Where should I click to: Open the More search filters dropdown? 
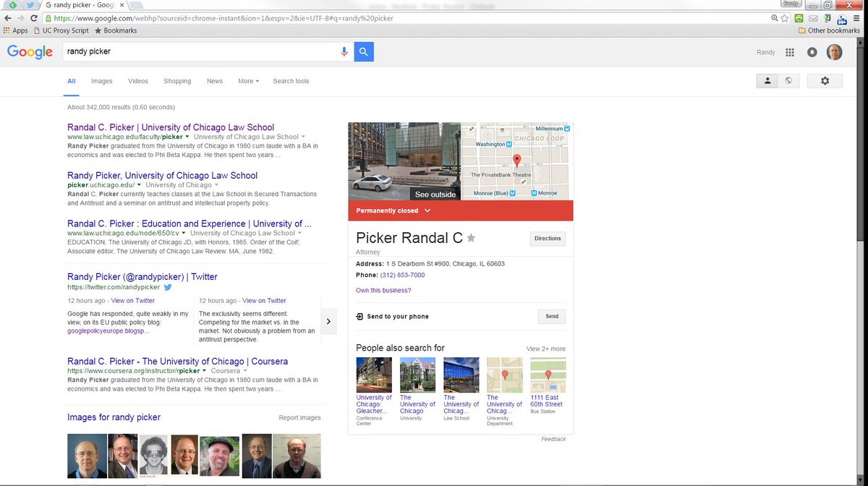click(248, 81)
